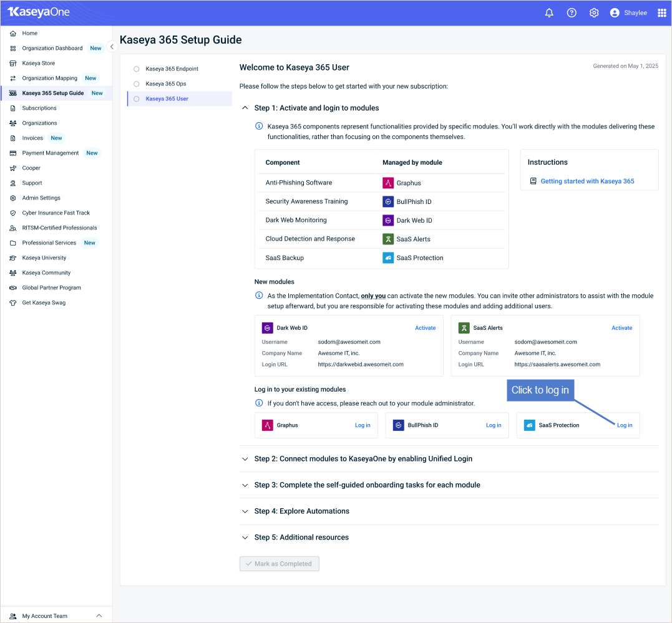This screenshot has height=623, width=672.
Task: Click the Subscriptions sidebar icon
Action: [x=13, y=109]
